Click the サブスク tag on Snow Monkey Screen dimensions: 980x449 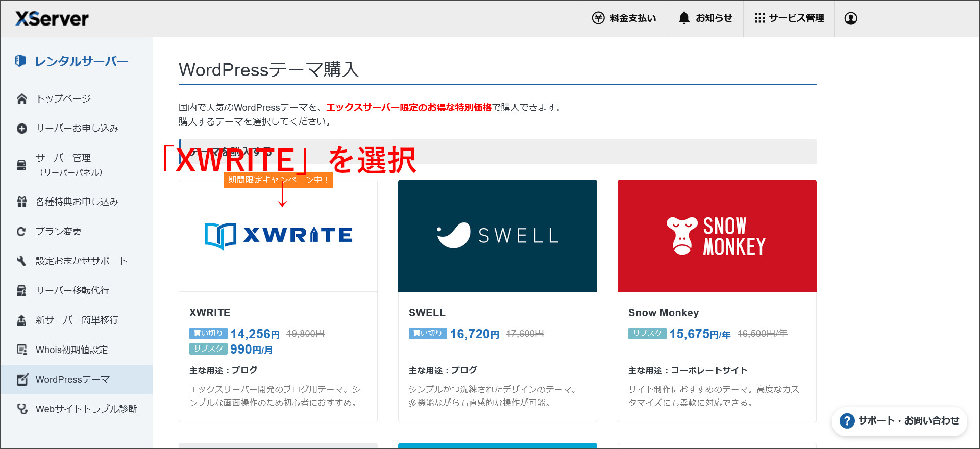coord(647,333)
